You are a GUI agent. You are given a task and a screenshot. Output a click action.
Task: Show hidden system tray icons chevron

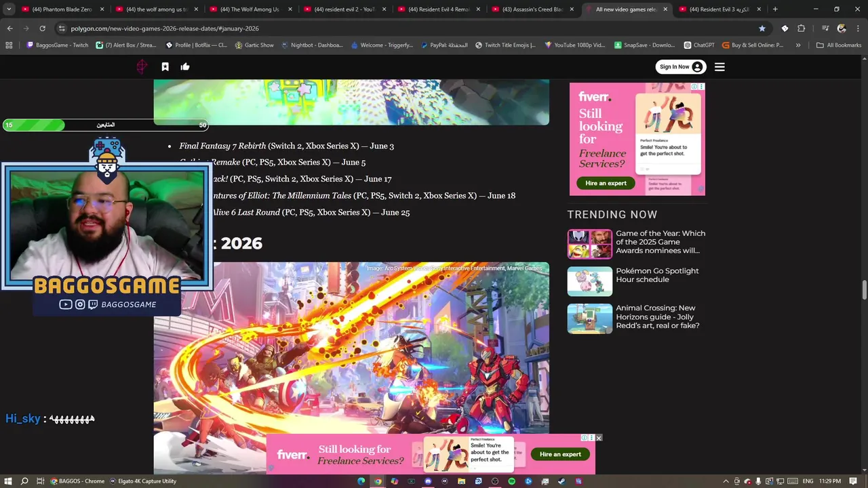click(x=726, y=481)
